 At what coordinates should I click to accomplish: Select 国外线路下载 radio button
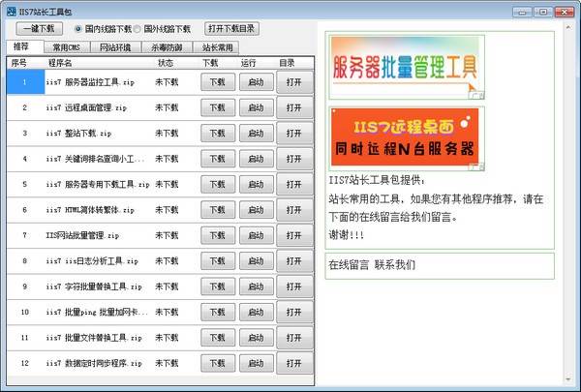[137, 28]
